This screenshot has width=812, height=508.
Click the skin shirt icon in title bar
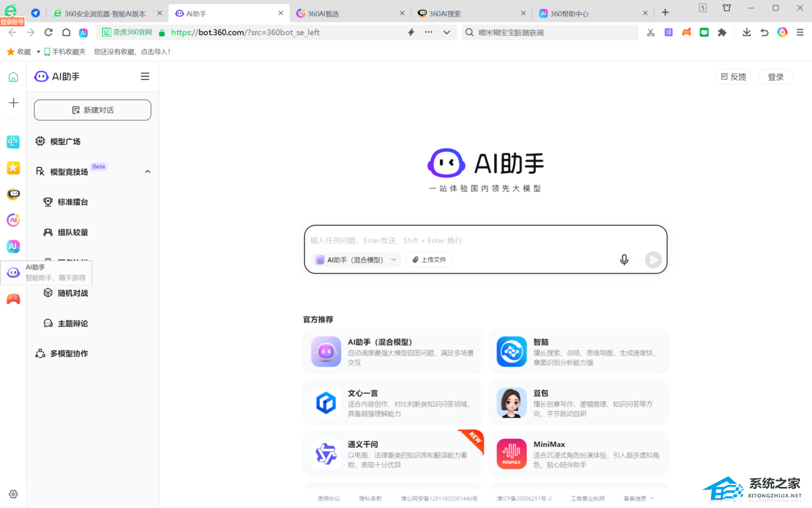coord(727,8)
